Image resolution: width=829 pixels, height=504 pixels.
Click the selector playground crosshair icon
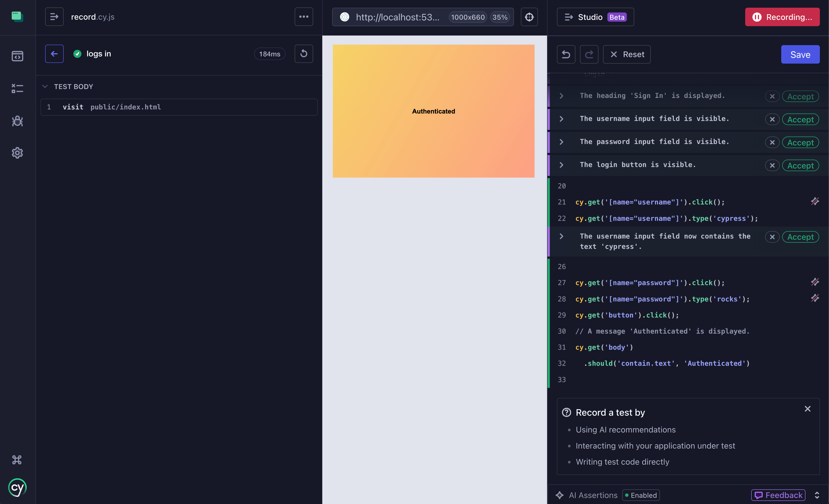[529, 17]
